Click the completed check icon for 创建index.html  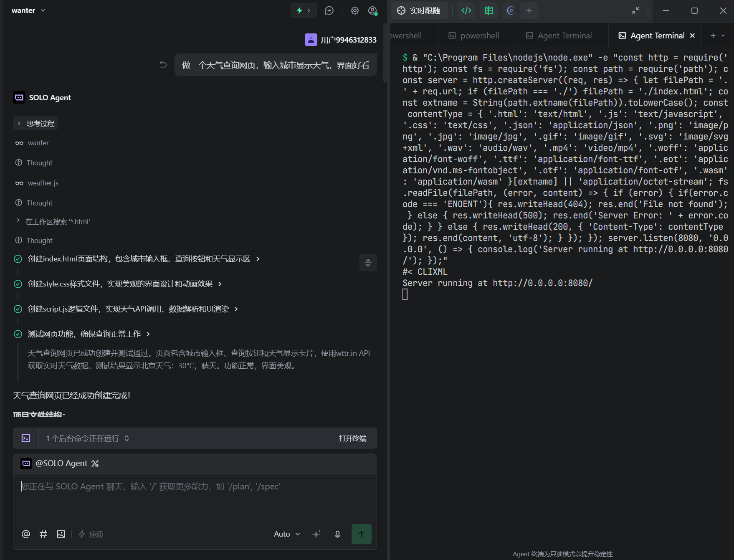click(x=18, y=259)
